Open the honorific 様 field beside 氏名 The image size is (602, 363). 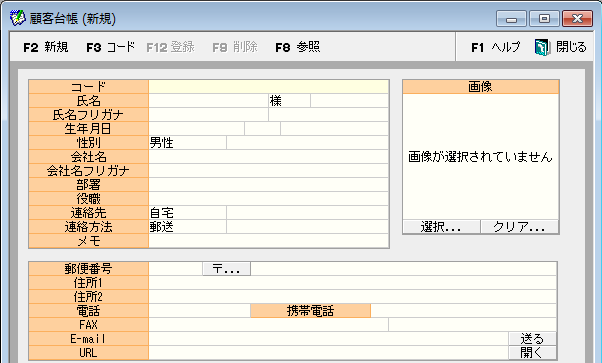pyautogui.click(x=289, y=101)
